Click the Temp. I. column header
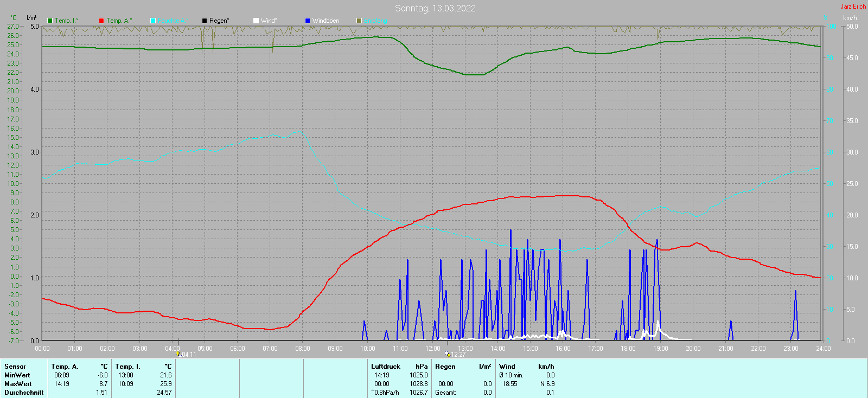The image size is (868, 398). click(x=128, y=367)
